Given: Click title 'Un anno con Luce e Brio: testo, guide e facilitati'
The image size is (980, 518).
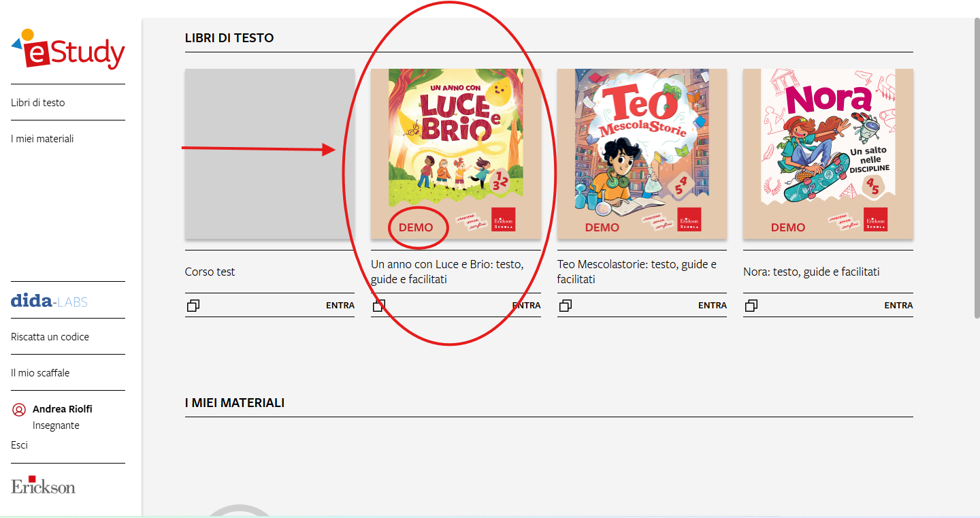Looking at the screenshot, I should tap(447, 272).
